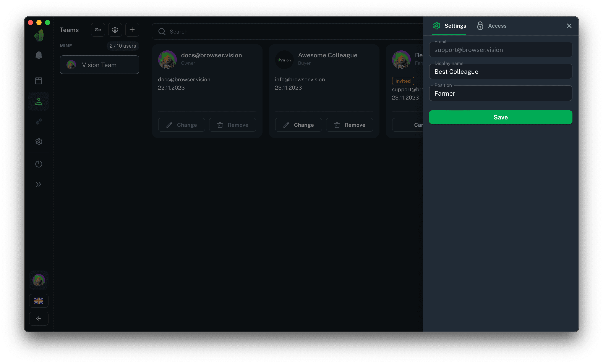Viewport: 603px width, 364px height.
Task: Toggle light theme with sun icon
Action: click(x=39, y=319)
